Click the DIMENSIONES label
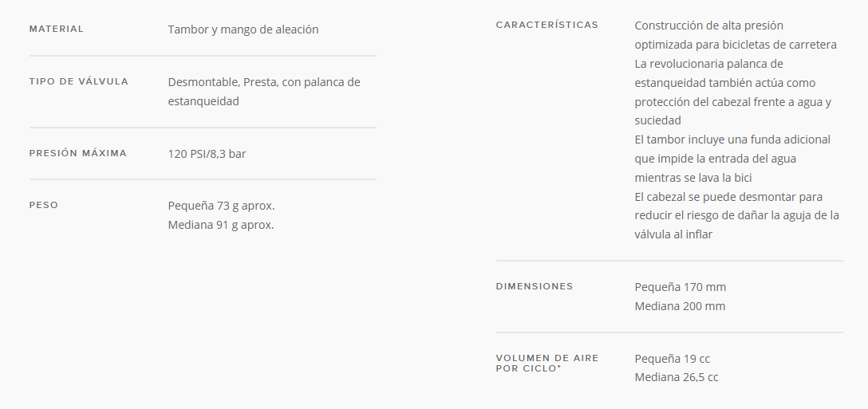The image size is (868, 409). tap(535, 286)
